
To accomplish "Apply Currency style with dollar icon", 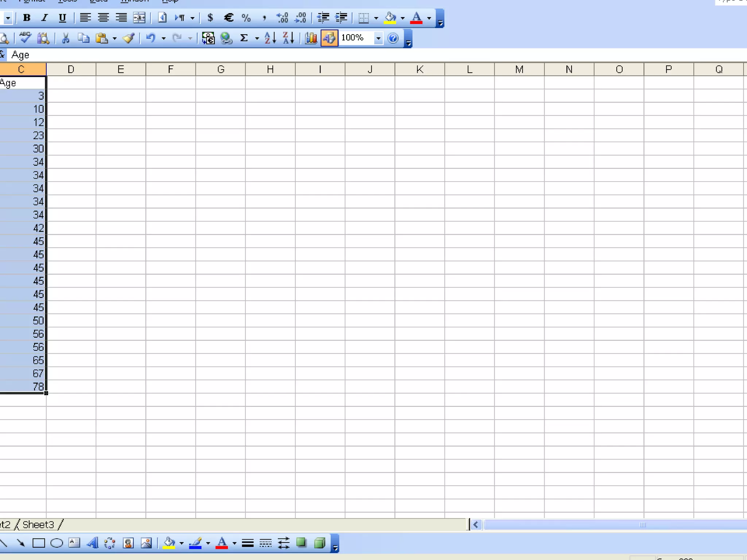I will click(210, 17).
